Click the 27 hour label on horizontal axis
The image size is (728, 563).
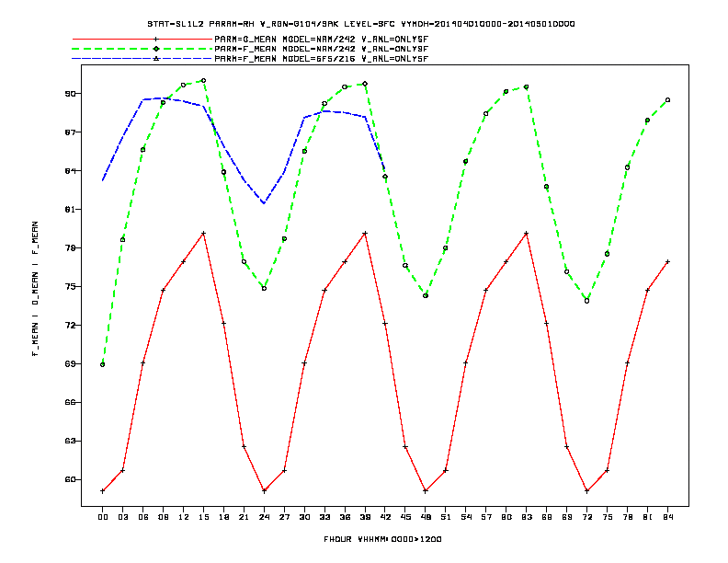284,517
